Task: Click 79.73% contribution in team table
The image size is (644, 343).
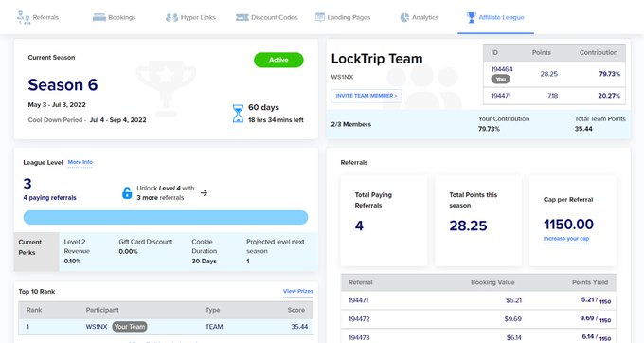Action: 610,74
